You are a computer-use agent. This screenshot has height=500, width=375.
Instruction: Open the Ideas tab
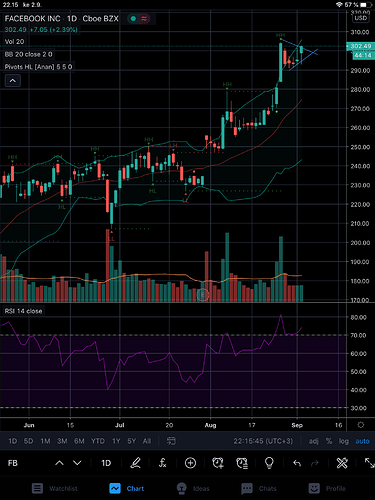pyautogui.click(x=193, y=489)
